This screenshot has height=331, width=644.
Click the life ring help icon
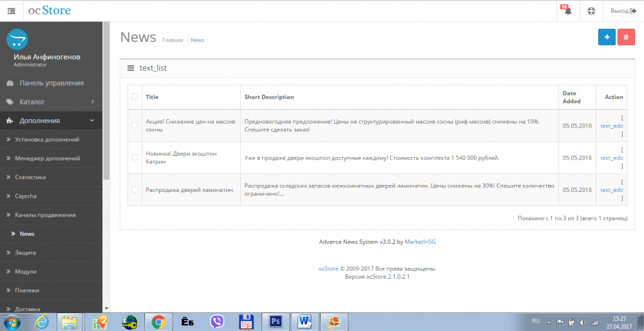591,11
